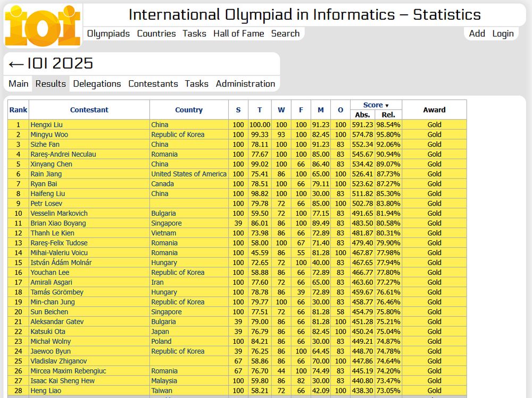Open the Japan country link
532x398 pixels.
160,332
